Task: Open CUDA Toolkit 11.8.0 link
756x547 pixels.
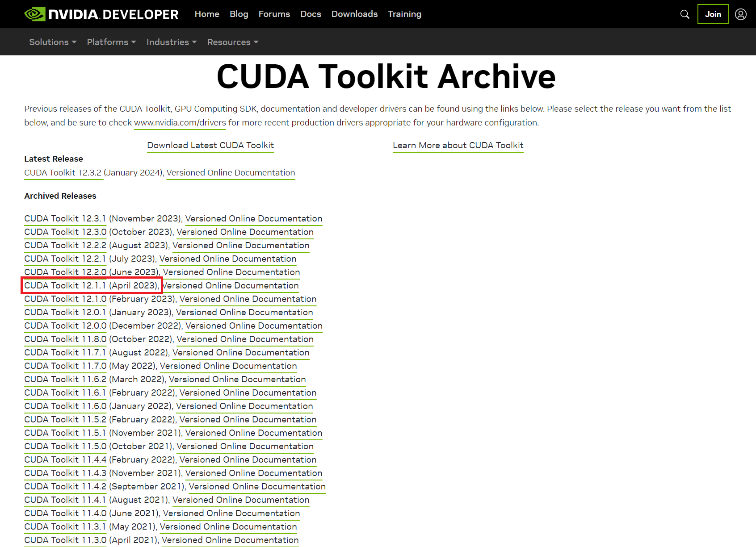Action: pyautogui.click(x=65, y=339)
